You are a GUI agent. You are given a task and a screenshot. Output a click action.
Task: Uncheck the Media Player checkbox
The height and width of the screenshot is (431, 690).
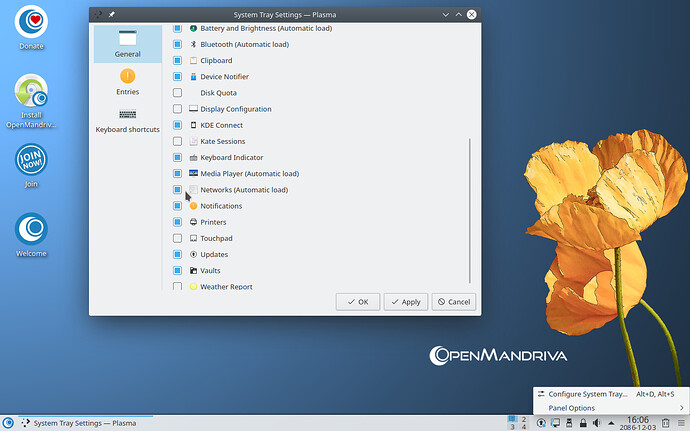[x=177, y=173]
